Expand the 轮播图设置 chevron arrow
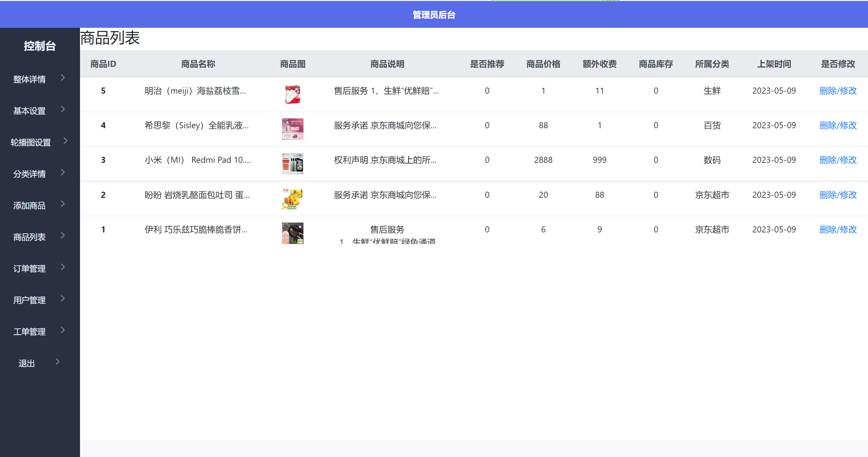This screenshot has width=868, height=457. point(65,141)
